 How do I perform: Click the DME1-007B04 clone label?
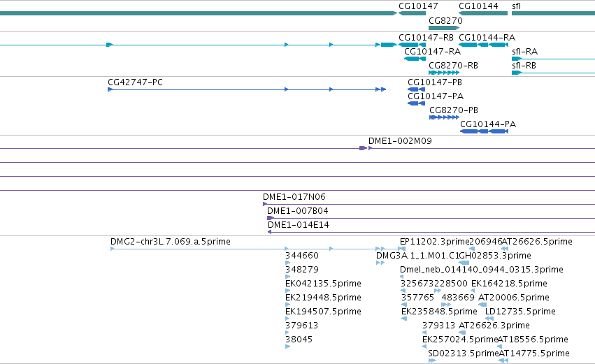pos(298,211)
